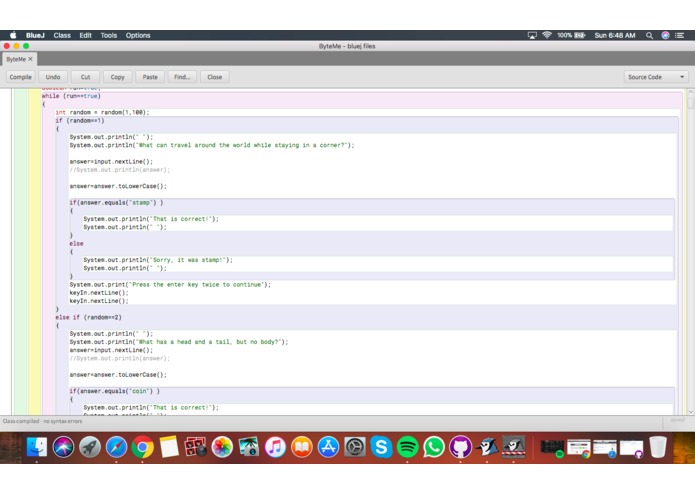Open BlueJ blue jay icon in dock

pos(487,447)
